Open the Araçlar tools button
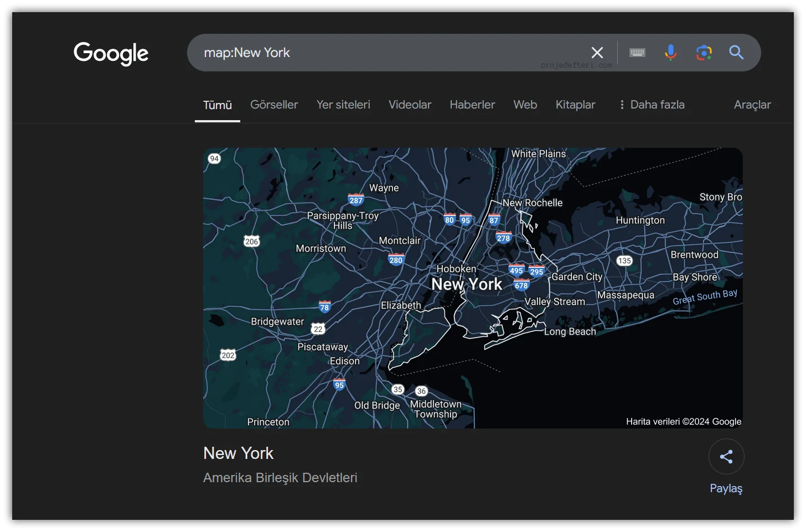806x532 pixels. (x=752, y=105)
